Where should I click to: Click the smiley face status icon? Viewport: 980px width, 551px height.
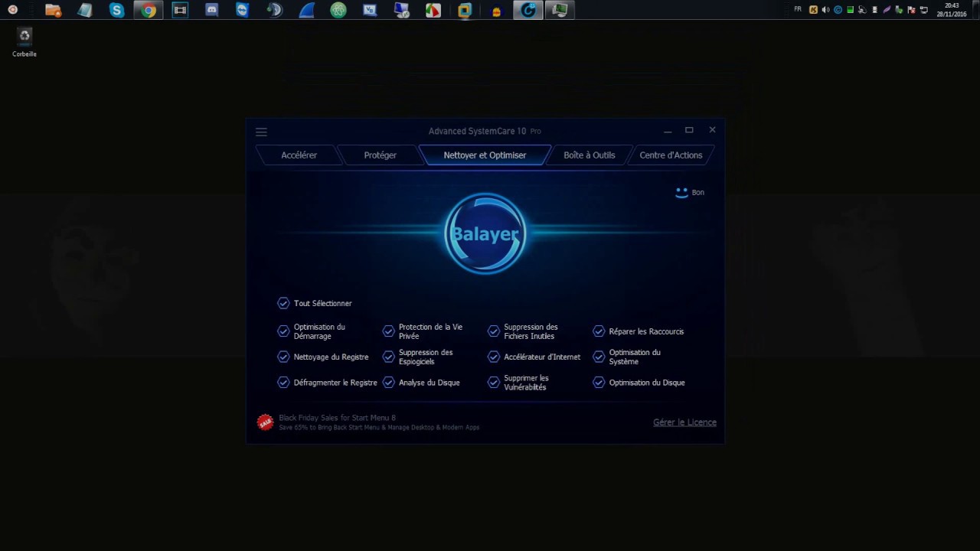pyautogui.click(x=681, y=192)
